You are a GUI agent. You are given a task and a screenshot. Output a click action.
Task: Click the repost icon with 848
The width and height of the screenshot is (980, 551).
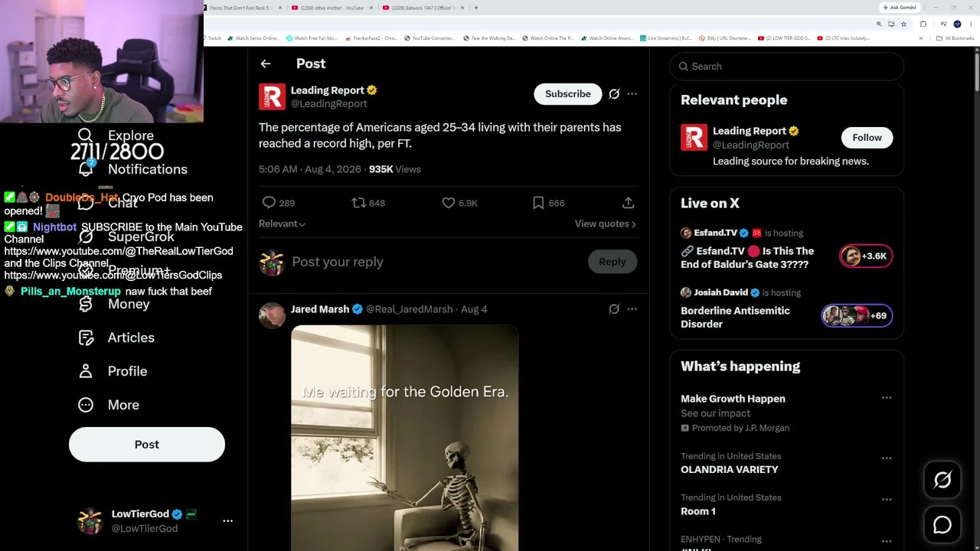click(x=358, y=203)
